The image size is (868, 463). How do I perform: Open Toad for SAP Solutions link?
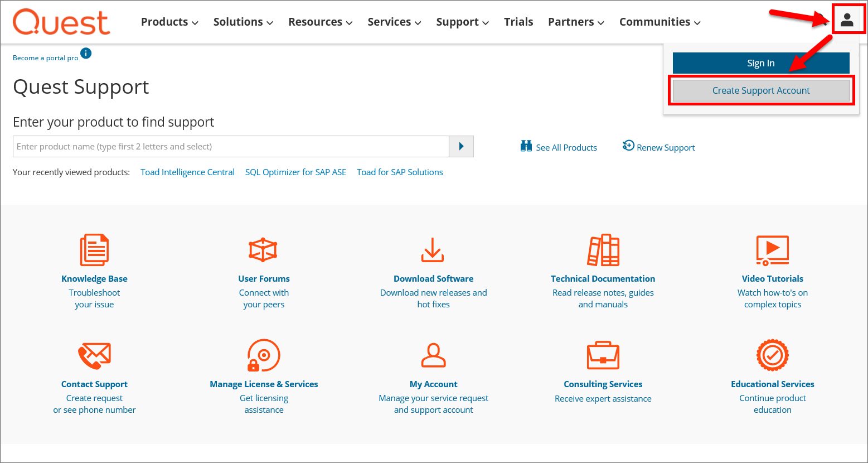pos(400,172)
